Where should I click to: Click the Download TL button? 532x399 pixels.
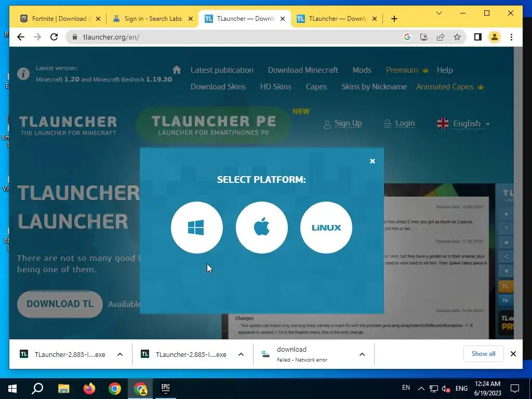pos(60,304)
